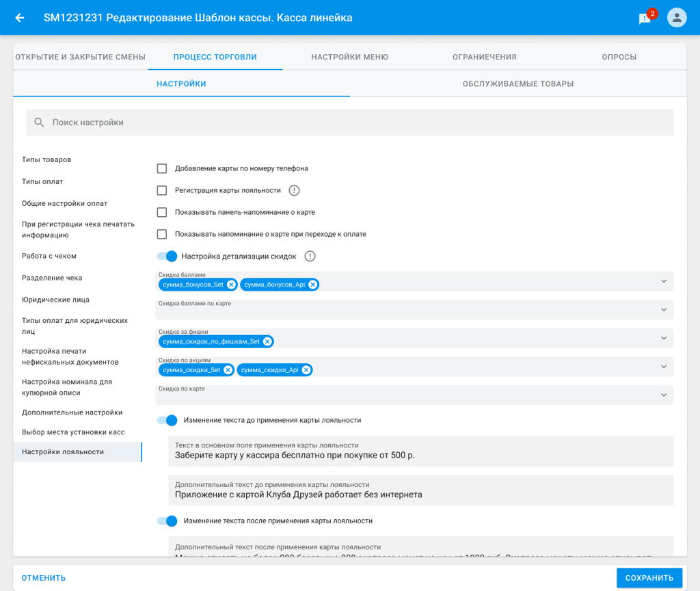Remove the сумма_бонусов_Set chip

(231, 285)
